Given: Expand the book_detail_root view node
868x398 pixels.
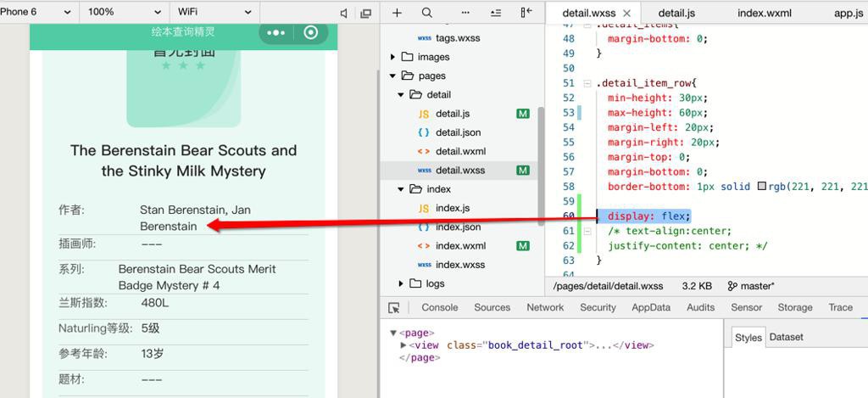Looking at the screenshot, I should [403, 345].
